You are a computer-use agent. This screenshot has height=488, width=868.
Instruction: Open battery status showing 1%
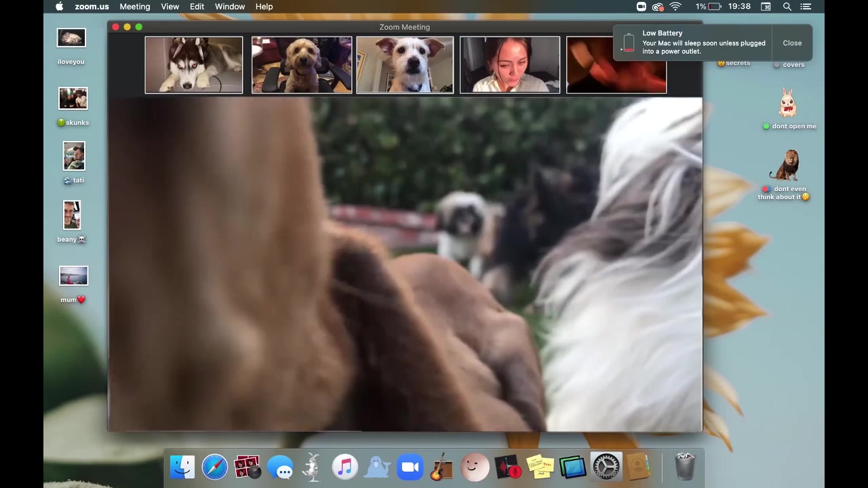(709, 7)
